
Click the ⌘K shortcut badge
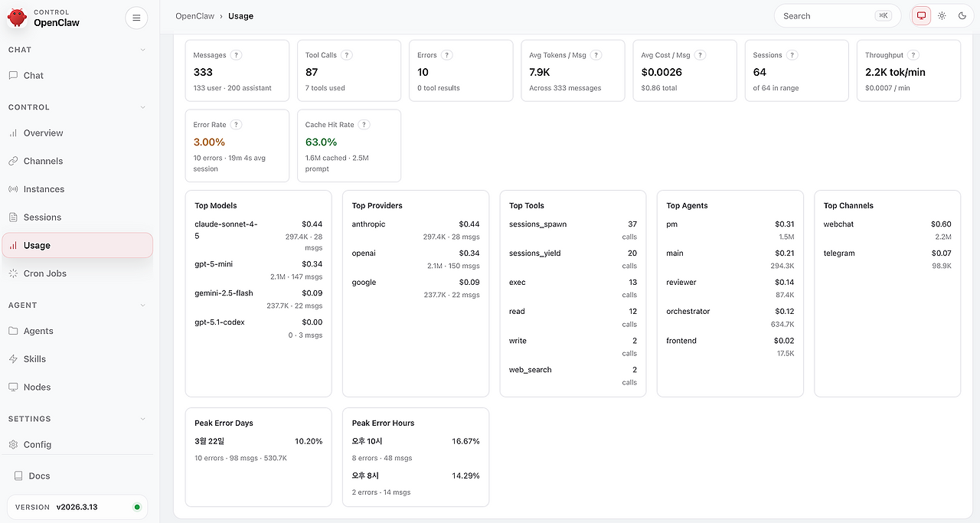pyautogui.click(x=883, y=15)
